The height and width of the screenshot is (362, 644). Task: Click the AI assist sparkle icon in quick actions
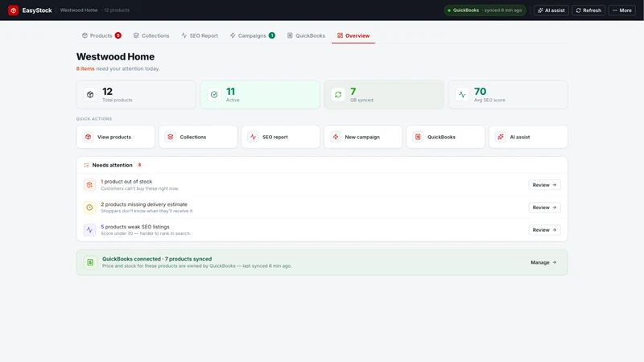tap(501, 137)
